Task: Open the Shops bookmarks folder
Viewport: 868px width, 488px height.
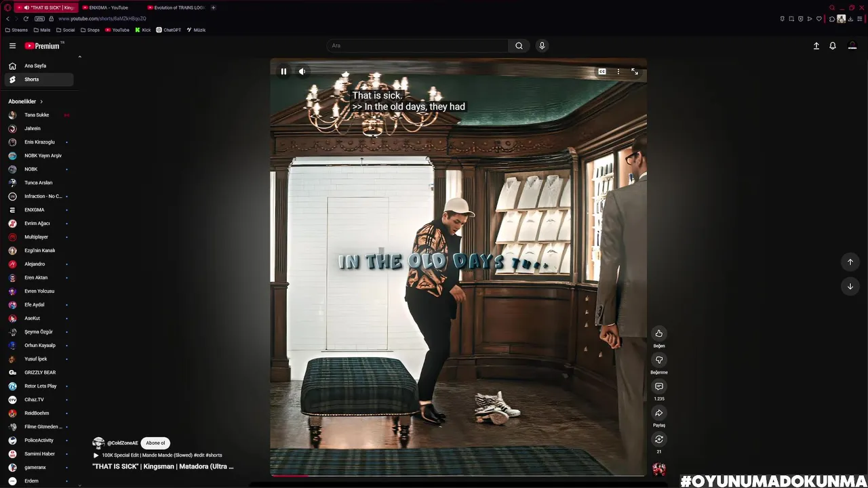Action: [90, 30]
